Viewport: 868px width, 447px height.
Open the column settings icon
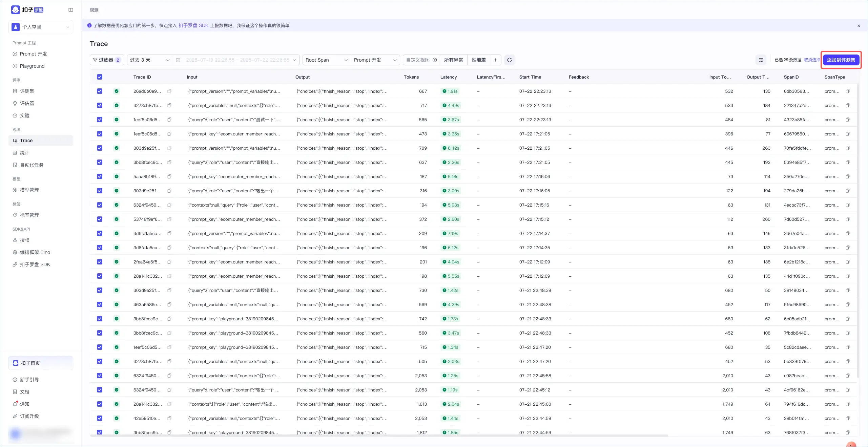[761, 60]
